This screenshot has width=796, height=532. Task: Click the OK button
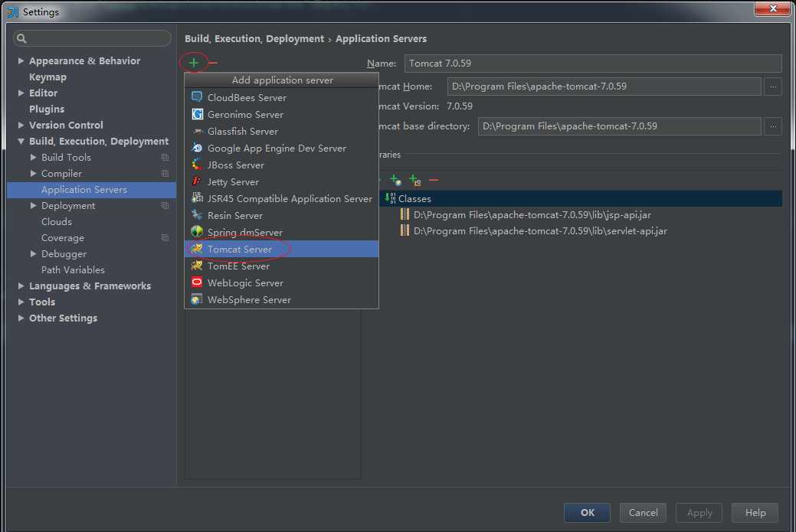[x=587, y=512]
